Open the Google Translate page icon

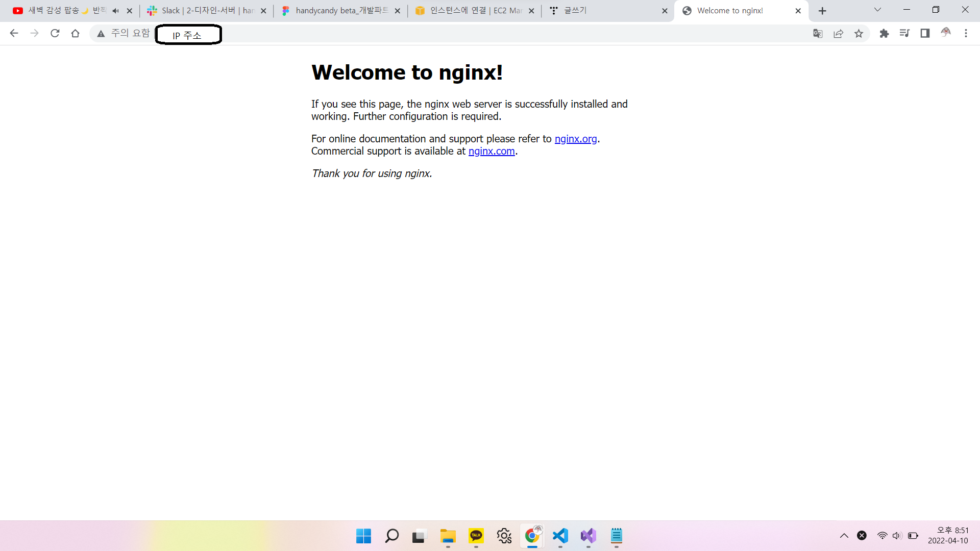tap(818, 34)
